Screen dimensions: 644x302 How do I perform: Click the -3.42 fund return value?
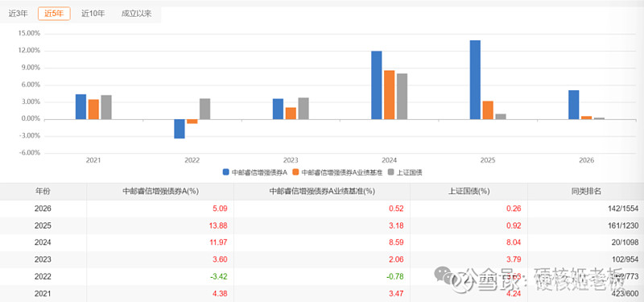[219, 276]
